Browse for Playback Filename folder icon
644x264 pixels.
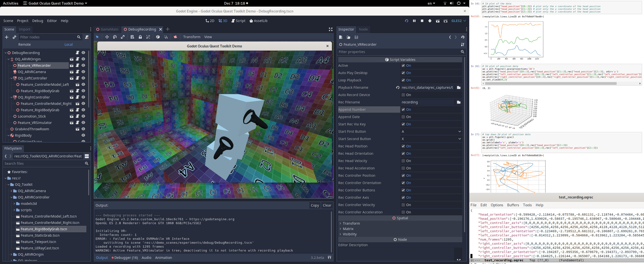(x=458, y=88)
